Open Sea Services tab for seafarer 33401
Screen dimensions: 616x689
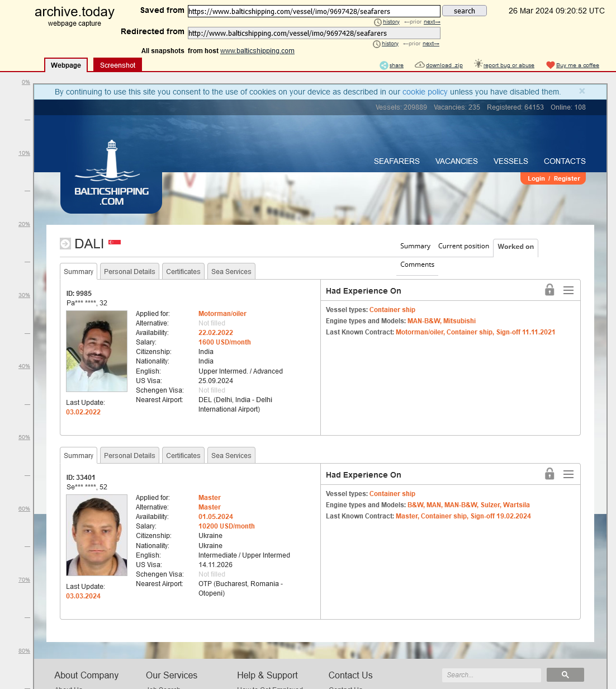(x=231, y=455)
